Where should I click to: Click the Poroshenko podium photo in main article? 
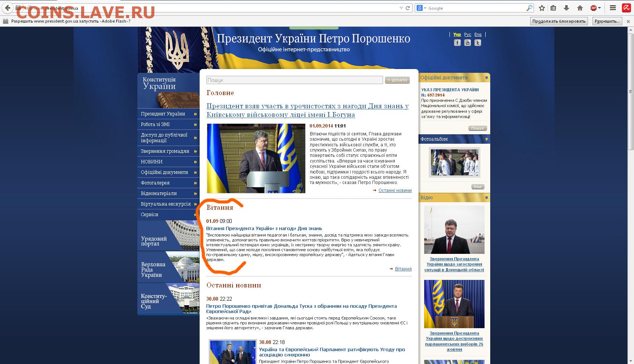(256, 158)
